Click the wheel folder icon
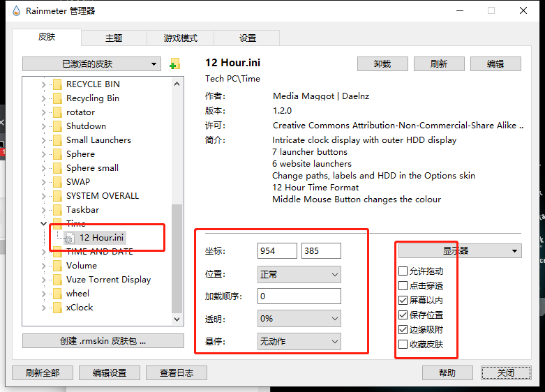The height and width of the screenshot is (392, 545). tap(57, 294)
